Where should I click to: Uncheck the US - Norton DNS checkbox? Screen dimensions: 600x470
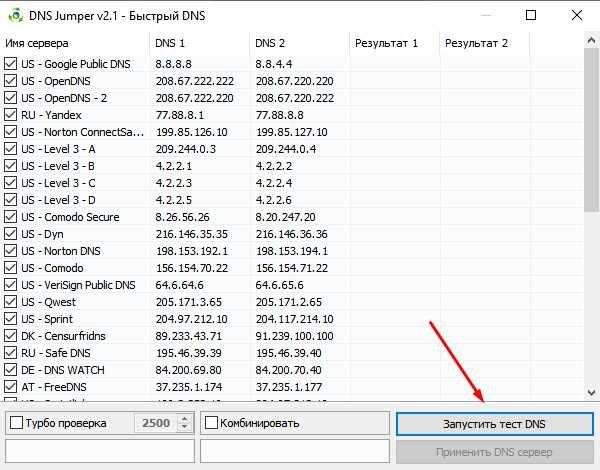[10, 251]
